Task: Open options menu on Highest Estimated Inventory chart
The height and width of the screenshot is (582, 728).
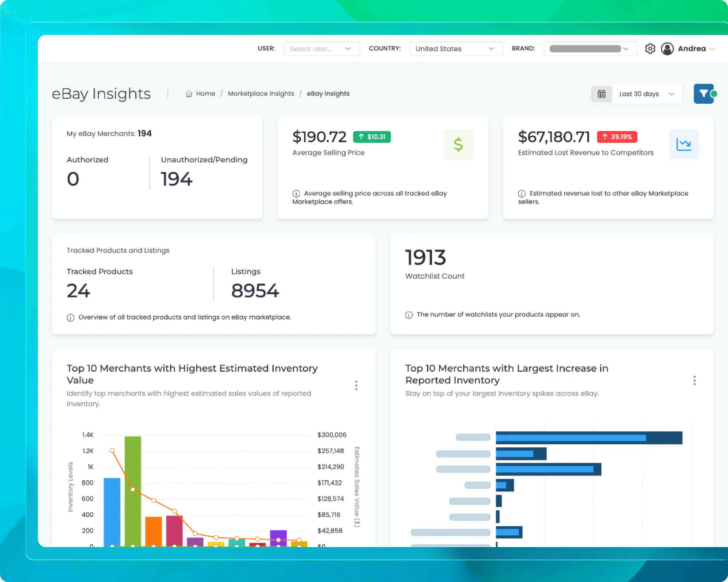Action: tap(356, 385)
